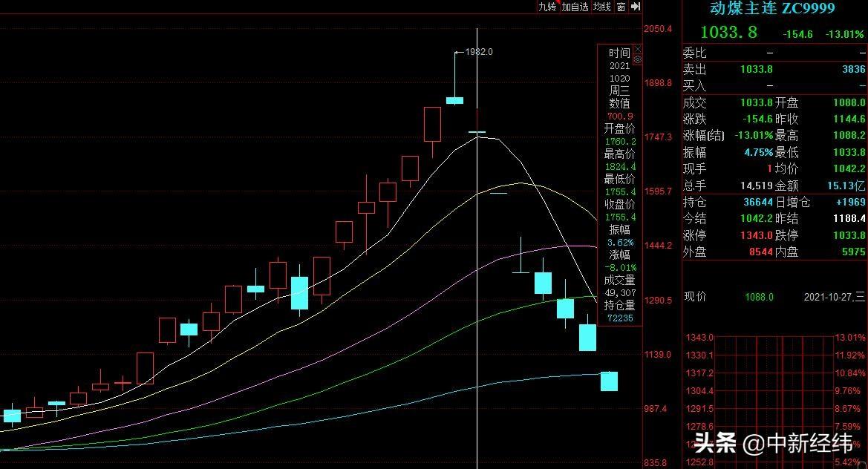Collapse side panel with arrow icon
The image size is (868, 469).
tap(636, 7)
